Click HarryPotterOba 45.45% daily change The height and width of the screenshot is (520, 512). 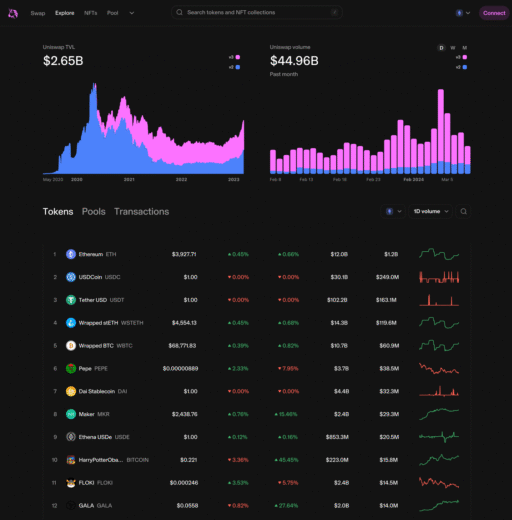tap(286, 460)
